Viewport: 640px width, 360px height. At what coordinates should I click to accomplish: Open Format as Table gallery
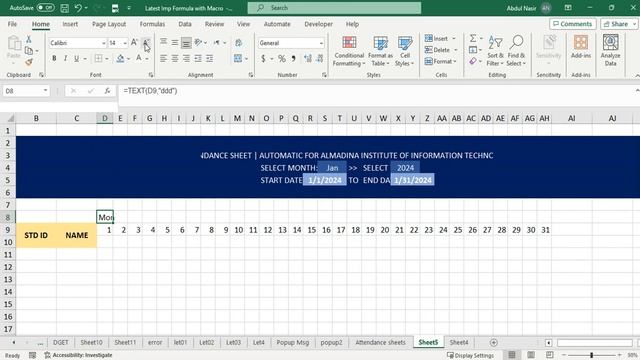(x=380, y=51)
